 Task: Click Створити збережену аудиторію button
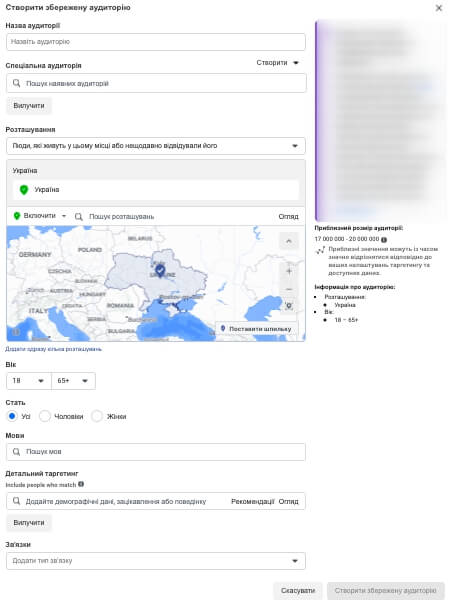(385, 590)
